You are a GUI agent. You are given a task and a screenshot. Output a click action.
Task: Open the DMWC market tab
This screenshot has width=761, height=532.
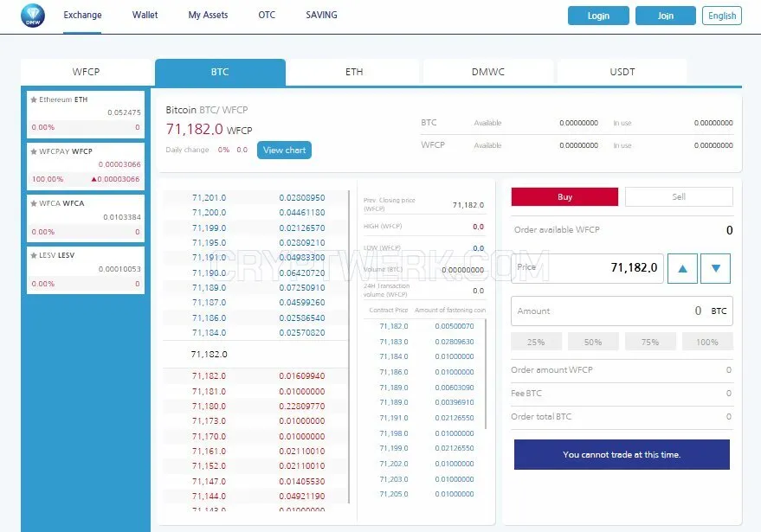coord(487,72)
